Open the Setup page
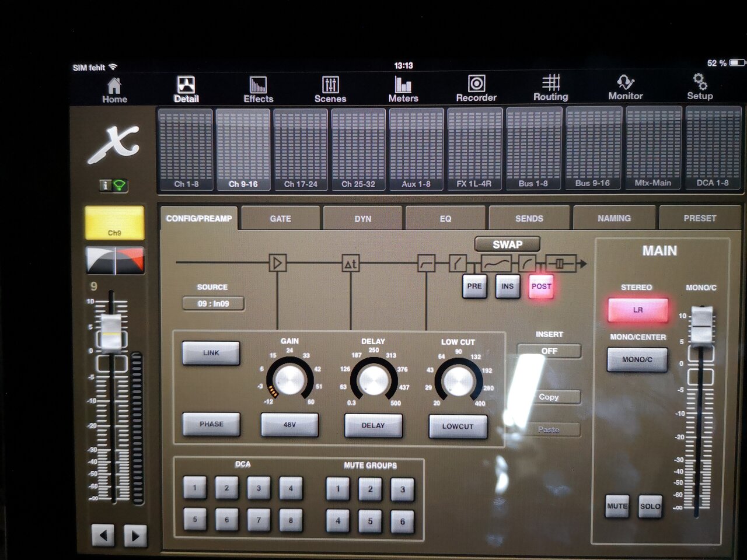747x560 pixels. click(700, 87)
